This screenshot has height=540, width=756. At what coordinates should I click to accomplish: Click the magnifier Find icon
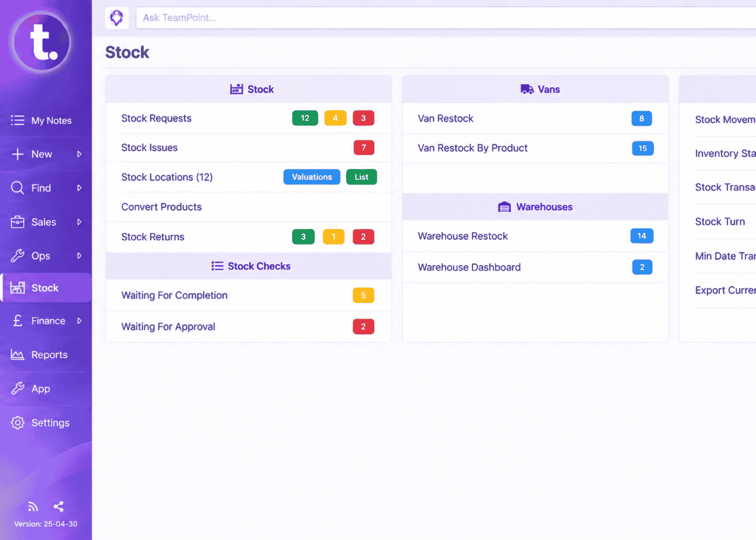coord(17,188)
